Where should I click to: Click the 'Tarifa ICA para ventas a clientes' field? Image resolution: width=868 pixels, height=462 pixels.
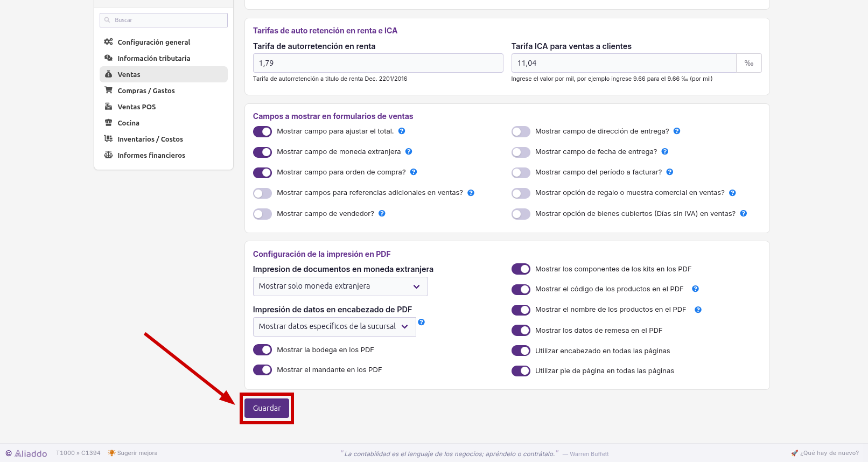pyautogui.click(x=624, y=63)
